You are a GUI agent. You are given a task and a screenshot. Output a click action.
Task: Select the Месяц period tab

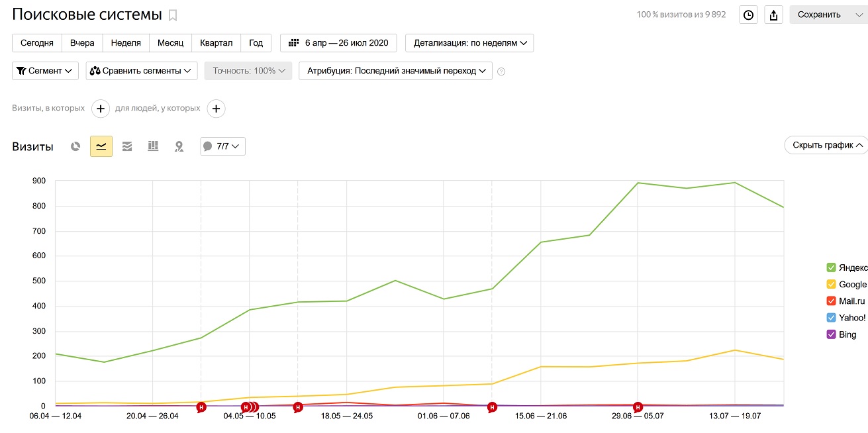coord(170,43)
